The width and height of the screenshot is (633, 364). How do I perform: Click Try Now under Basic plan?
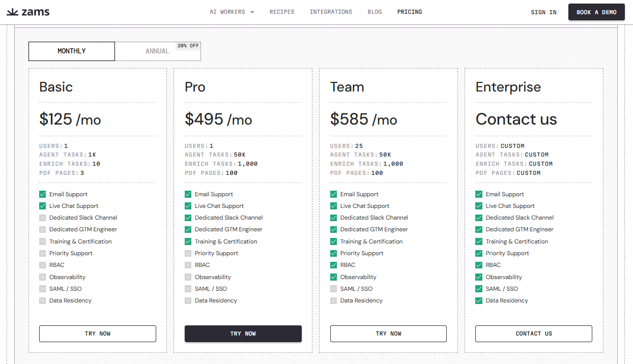98,333
